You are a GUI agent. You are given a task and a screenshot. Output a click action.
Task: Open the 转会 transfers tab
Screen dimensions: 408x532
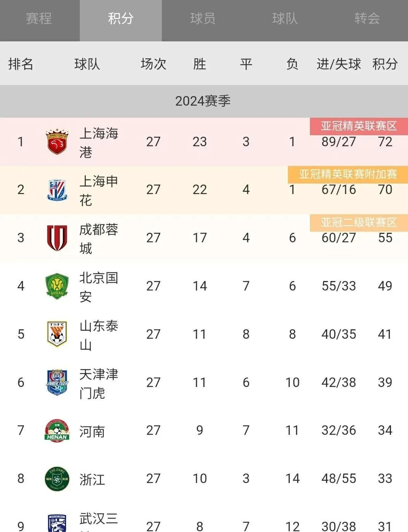pos(367,19)
